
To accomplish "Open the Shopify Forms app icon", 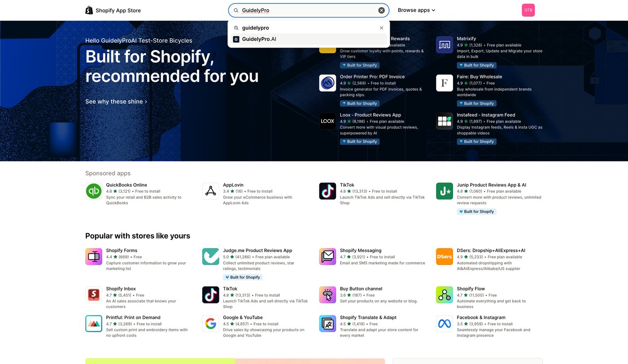I will (94, 256).
